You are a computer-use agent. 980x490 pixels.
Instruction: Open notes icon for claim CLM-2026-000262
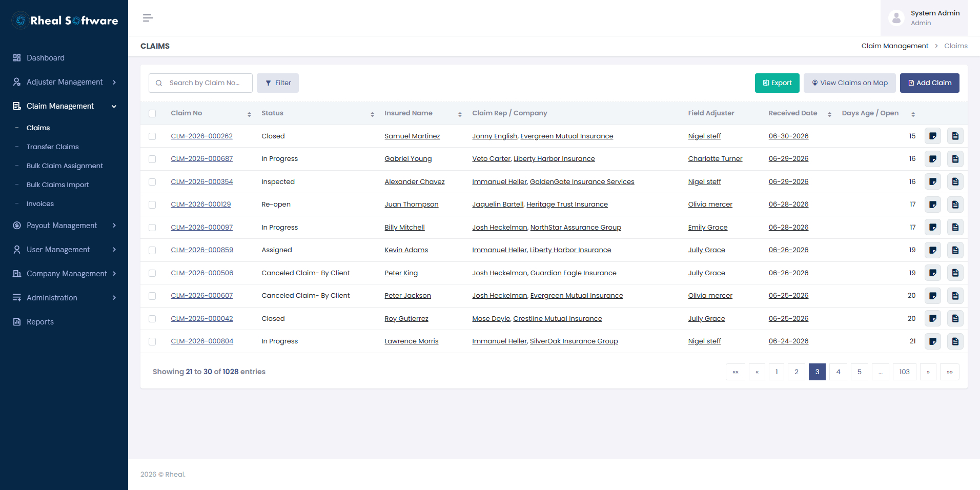pyautogui.click(x=933, y=136)
